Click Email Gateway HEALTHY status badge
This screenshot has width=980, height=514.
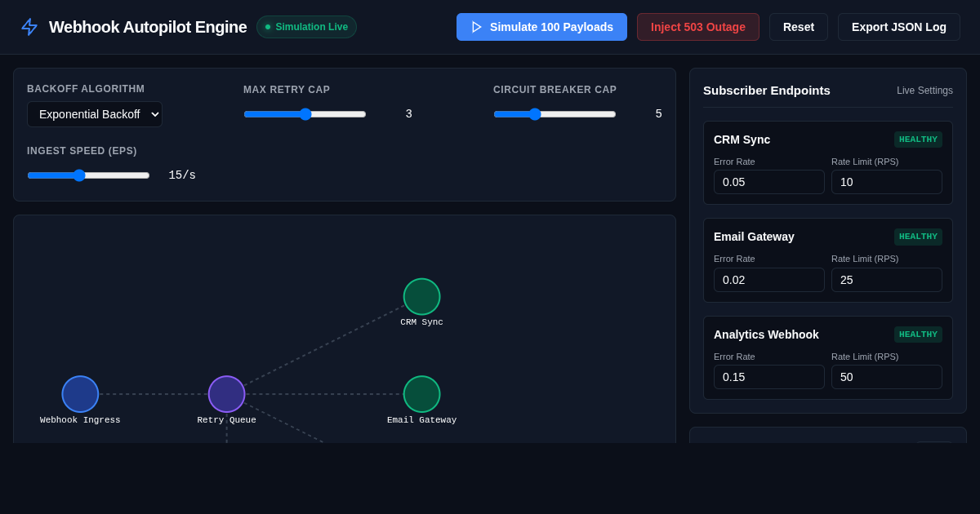coord(918,237)
